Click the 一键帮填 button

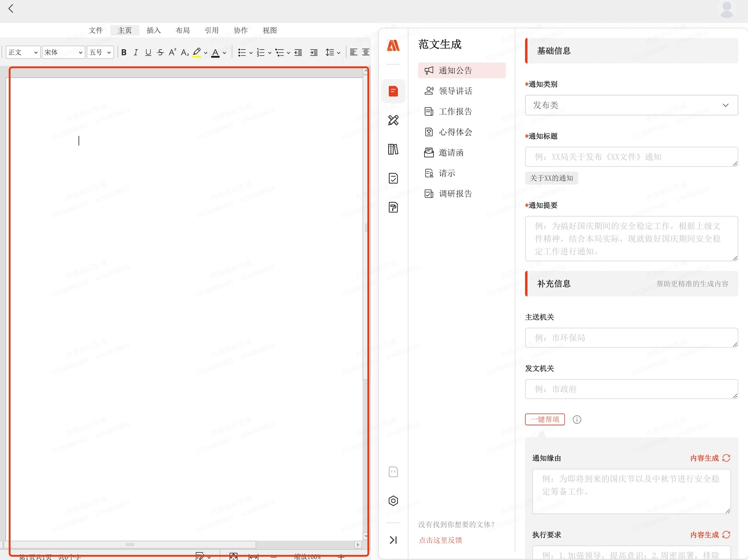point(545,419)
